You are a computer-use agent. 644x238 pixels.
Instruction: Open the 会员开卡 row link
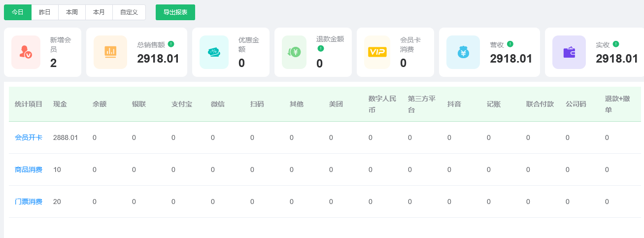click(29, 137)
